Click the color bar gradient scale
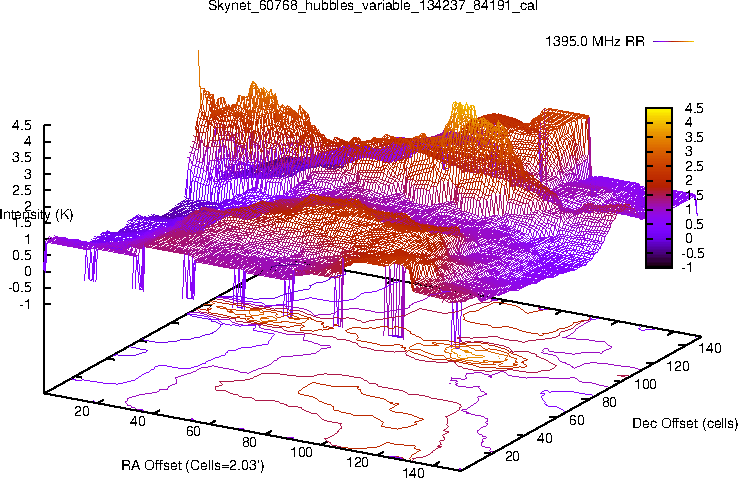Screen dimensions: 738x478 coord(659,188)
